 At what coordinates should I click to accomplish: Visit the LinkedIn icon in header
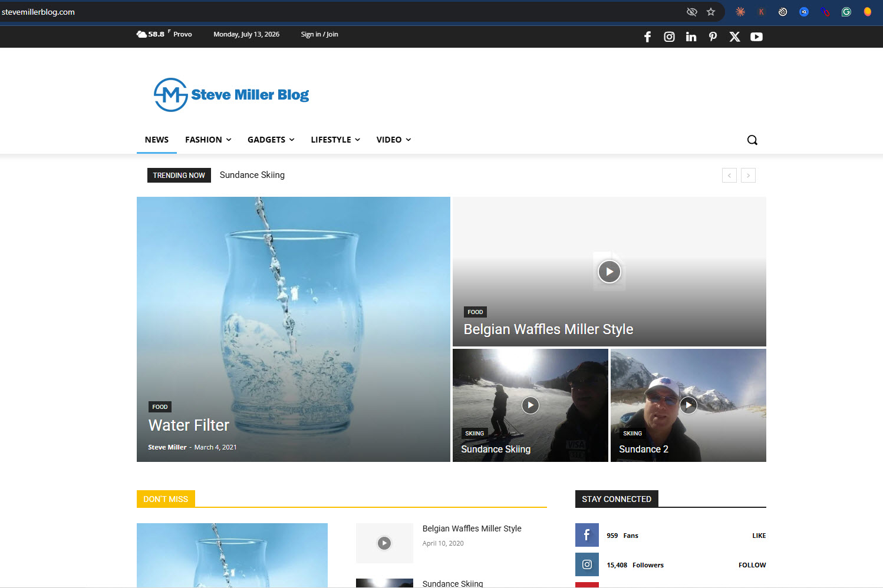point(691,37)
